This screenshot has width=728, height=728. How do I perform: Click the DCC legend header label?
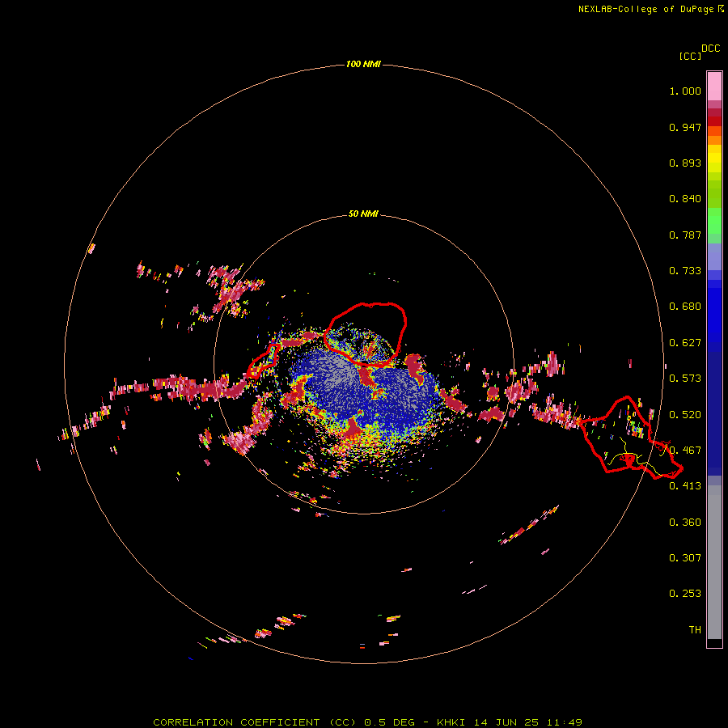point(711,49)
